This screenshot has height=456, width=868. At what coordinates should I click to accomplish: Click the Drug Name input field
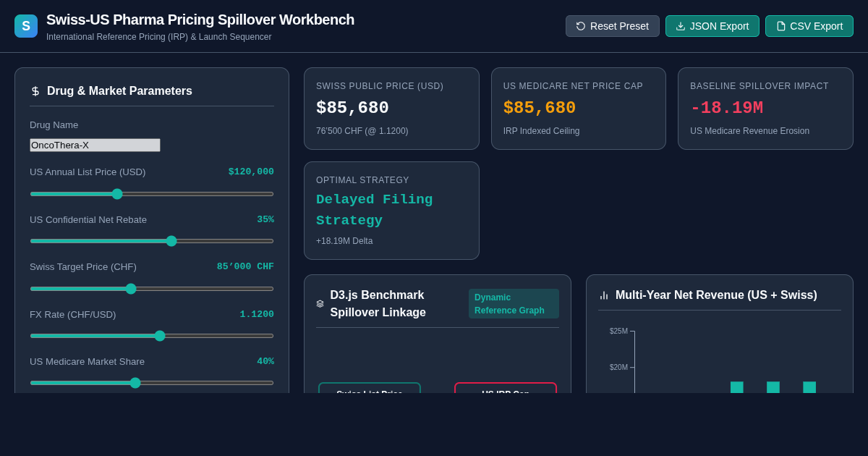[95, 145]
